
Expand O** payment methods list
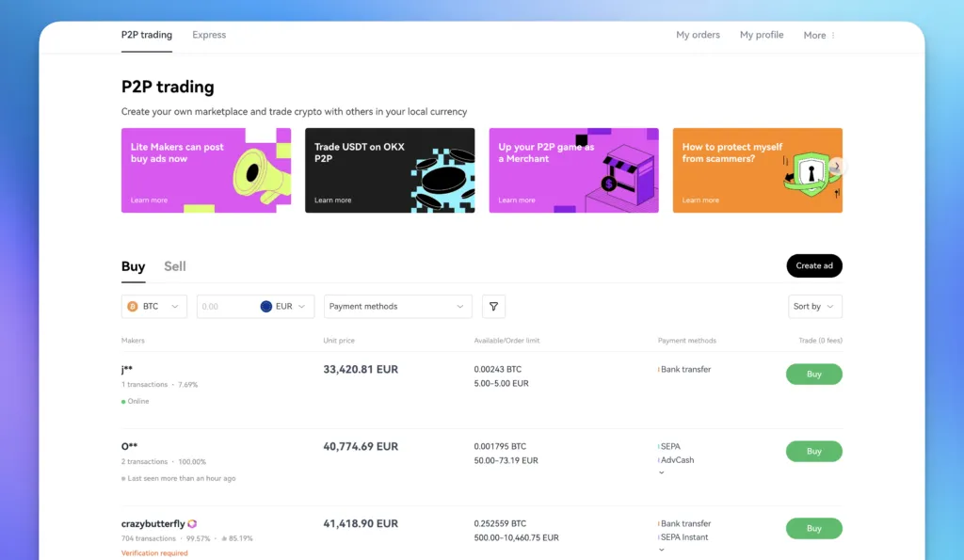click(x=661, y=473)
